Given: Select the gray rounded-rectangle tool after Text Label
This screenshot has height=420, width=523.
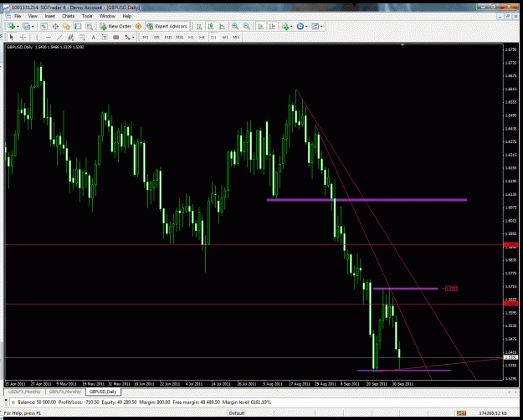Looking at the screenshot, I should (x=116, y=38).
